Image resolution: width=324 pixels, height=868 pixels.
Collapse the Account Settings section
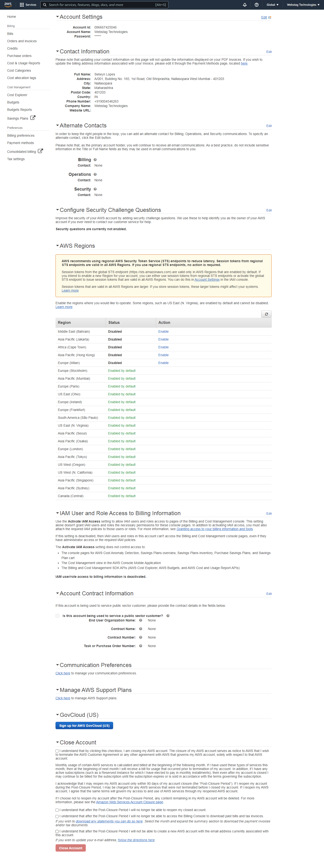click(57, 17)
